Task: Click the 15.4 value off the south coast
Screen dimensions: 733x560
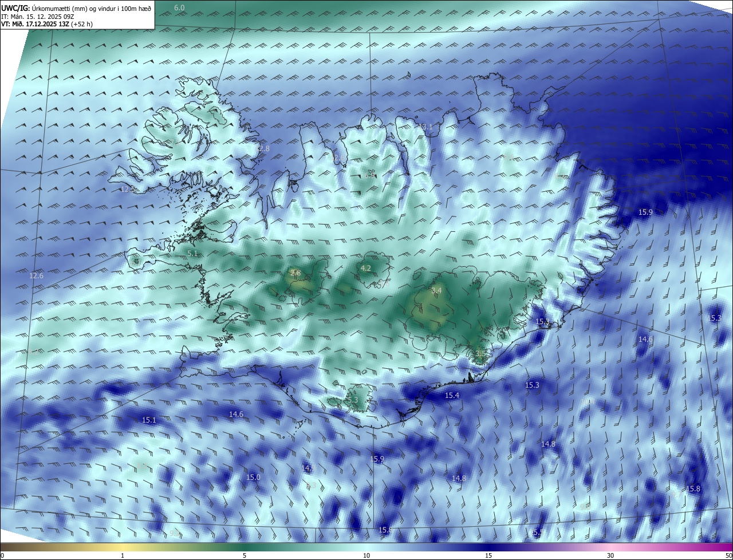Action: tap(452, 396)
